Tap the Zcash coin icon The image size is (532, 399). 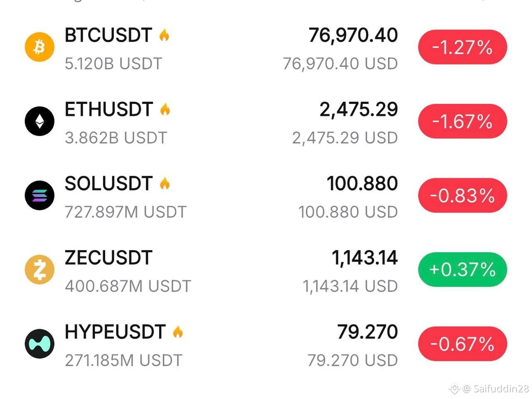pos(39,269)
